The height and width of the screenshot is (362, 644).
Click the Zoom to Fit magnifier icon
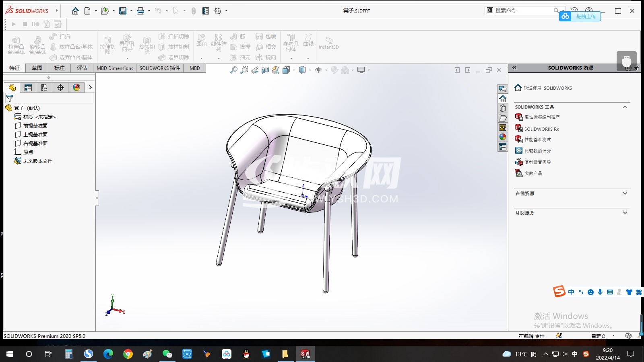point(233,70)
